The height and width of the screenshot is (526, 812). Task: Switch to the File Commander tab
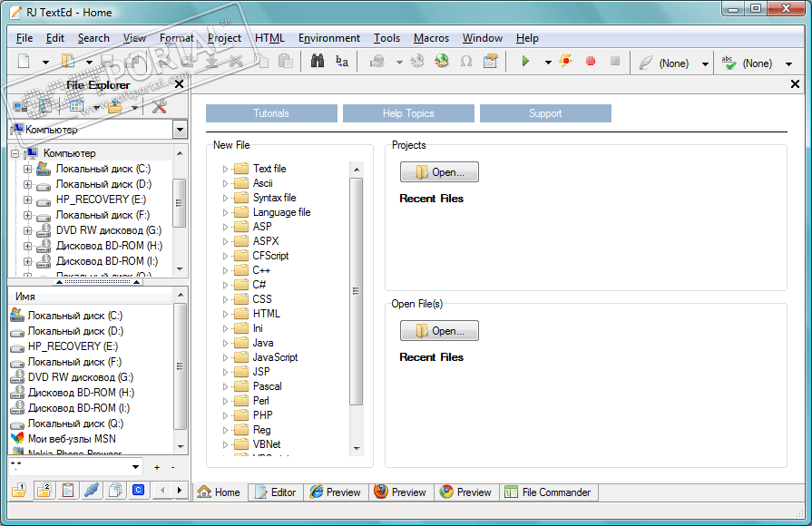pos(549,492)
